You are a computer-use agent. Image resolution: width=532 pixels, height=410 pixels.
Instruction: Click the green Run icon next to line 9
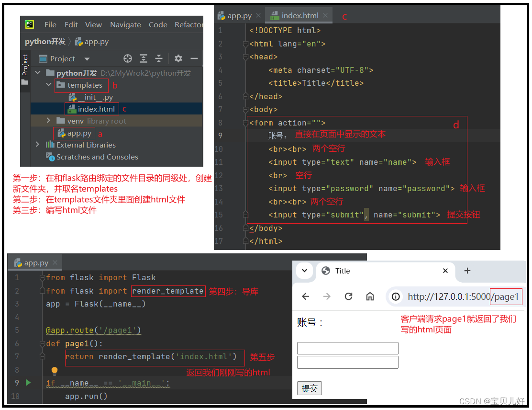(28, 383)
